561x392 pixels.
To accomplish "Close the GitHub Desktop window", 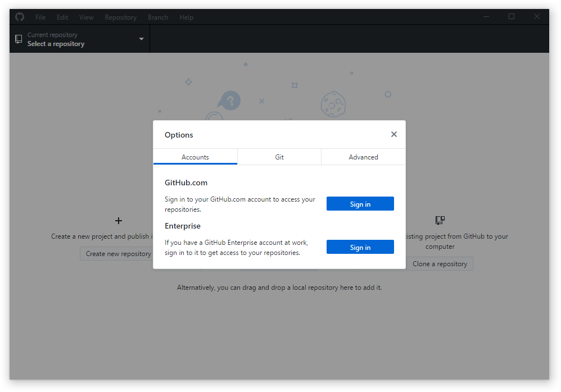I will pos(537,16).
